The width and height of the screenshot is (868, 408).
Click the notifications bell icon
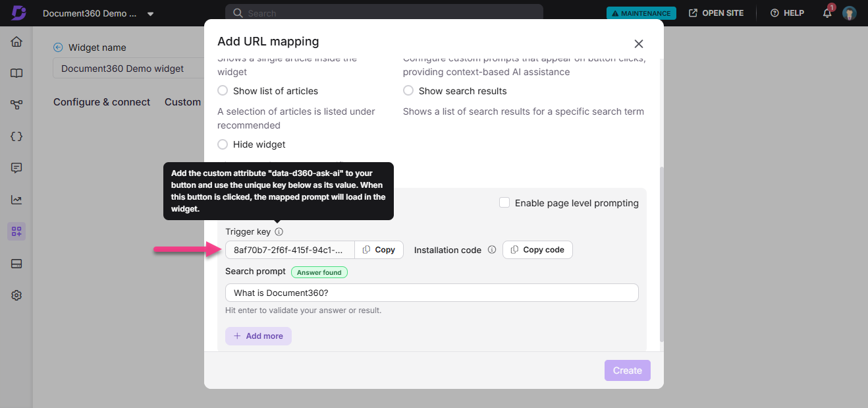click(827, 13)
